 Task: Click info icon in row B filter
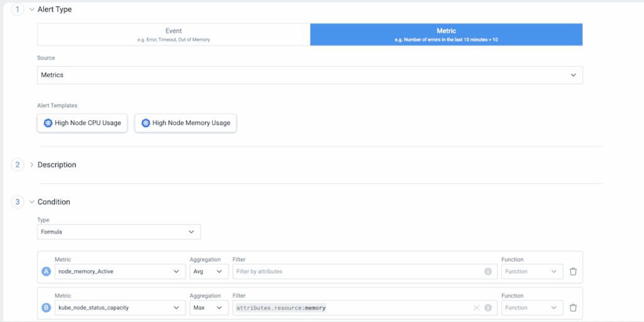click(x=488, y=308)
